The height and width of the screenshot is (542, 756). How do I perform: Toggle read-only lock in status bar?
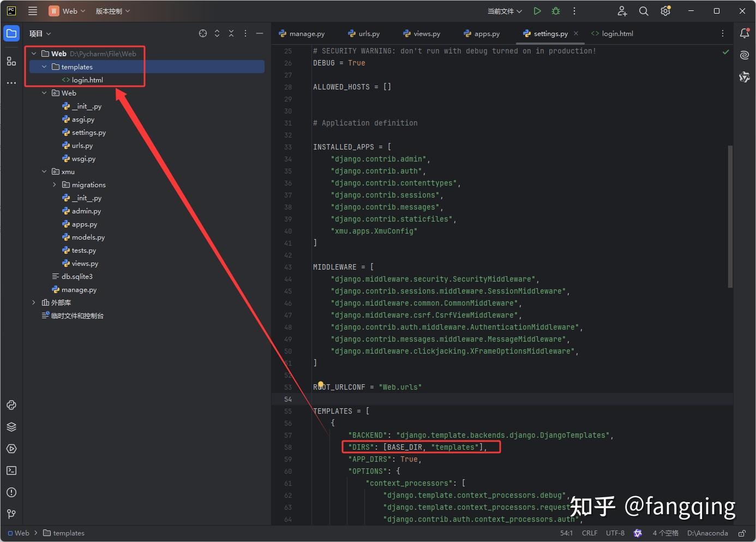(742, 533)
